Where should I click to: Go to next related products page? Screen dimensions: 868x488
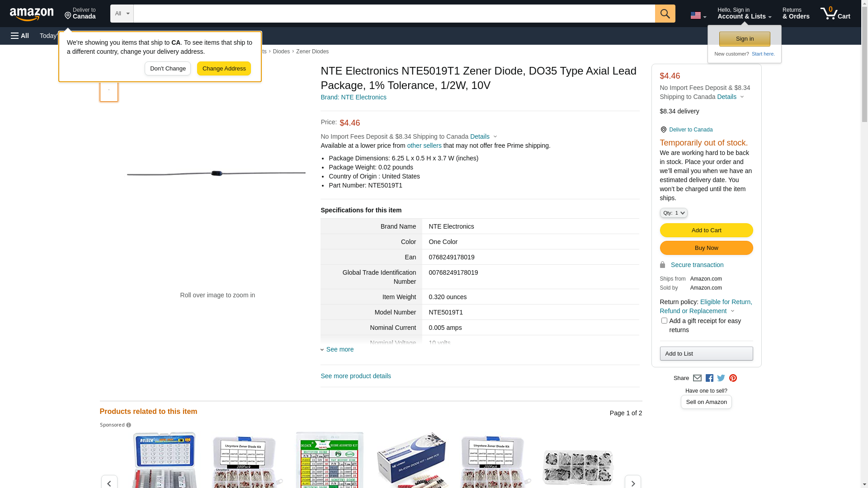[x=632, y=483]
